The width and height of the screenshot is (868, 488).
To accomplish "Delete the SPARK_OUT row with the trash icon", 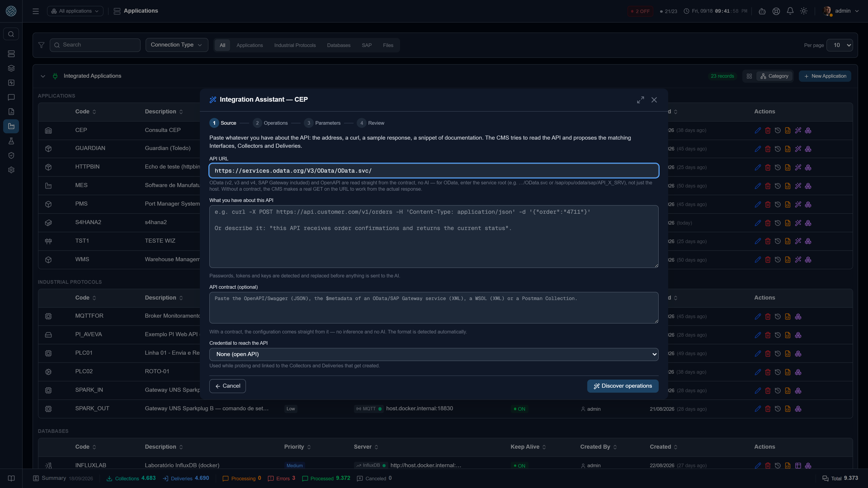I will (768, 409).
